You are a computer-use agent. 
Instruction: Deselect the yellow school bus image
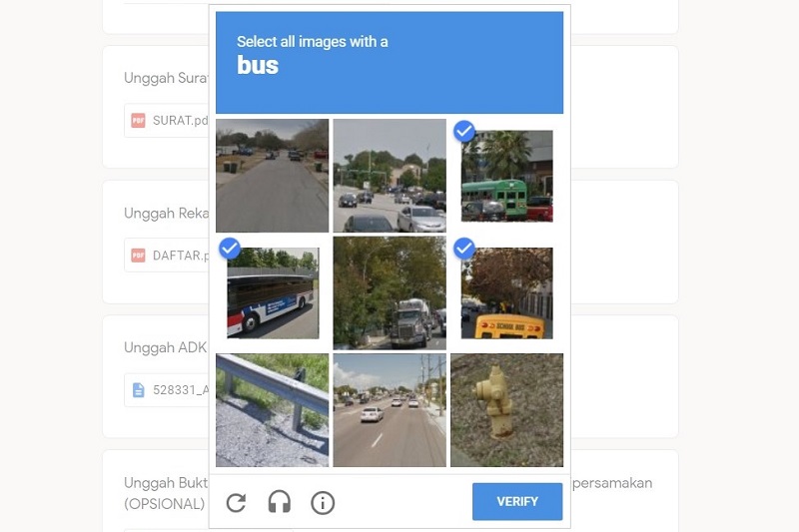click(x=507, y=292)
